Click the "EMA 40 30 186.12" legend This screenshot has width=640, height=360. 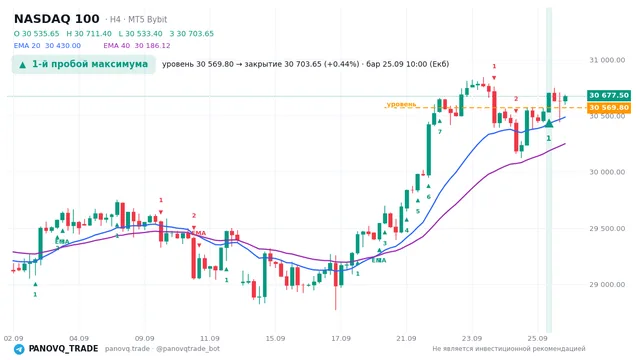point(137,46)
